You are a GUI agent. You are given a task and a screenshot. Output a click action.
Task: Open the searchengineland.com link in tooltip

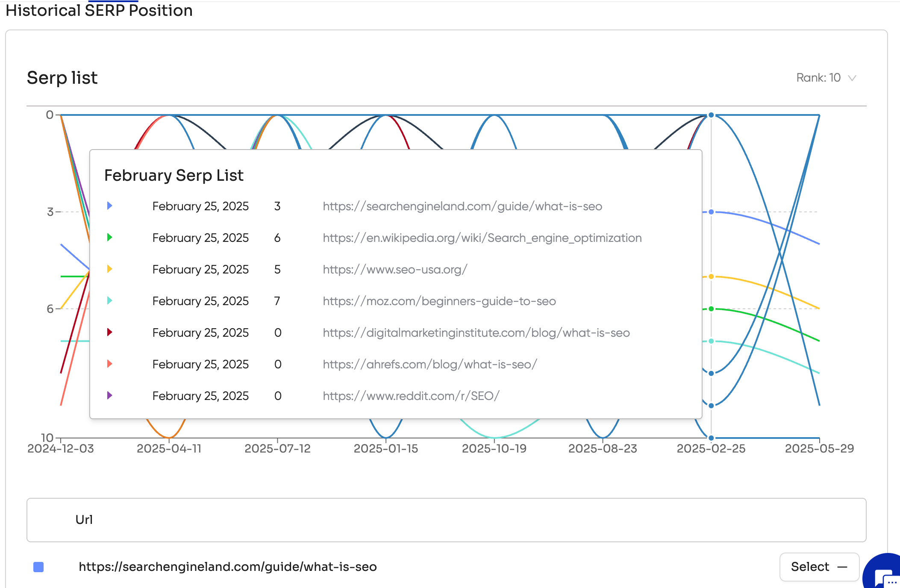[462, 206]
